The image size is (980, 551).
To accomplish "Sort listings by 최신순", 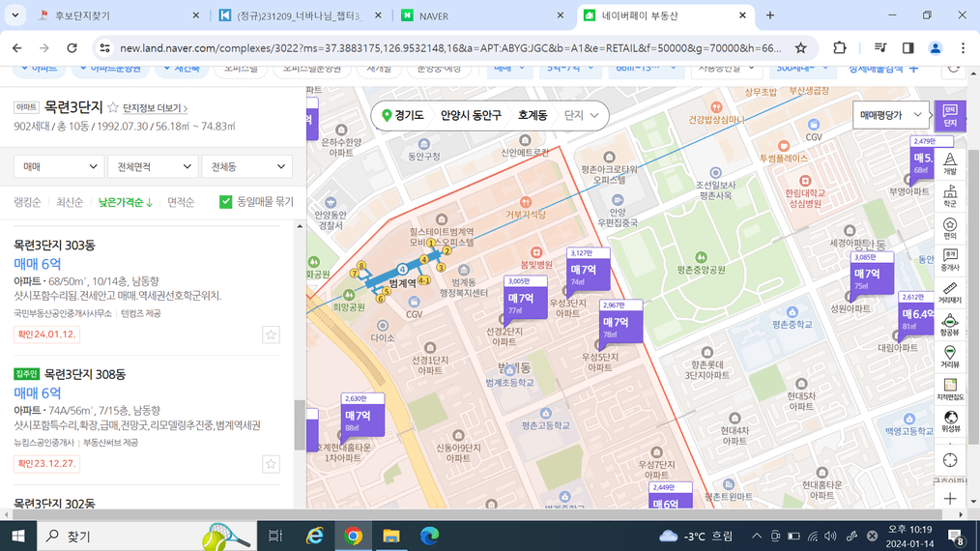I will point(70,202).
